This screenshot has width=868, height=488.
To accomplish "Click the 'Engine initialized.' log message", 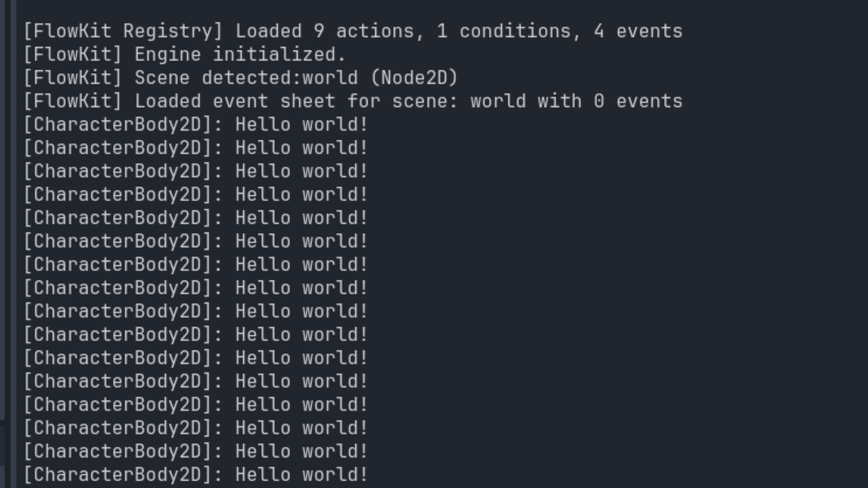I will pyautogui.click(x=240, y=55).
